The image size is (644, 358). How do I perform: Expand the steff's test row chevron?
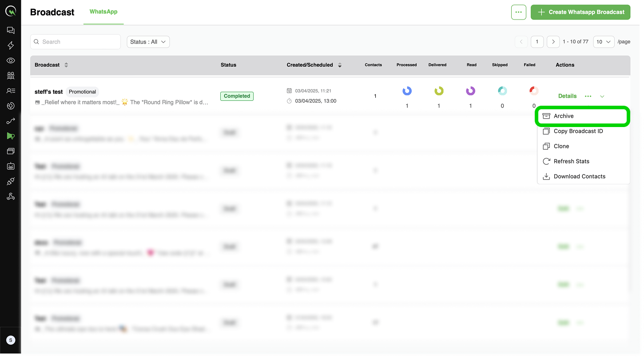tap(602, 96)
